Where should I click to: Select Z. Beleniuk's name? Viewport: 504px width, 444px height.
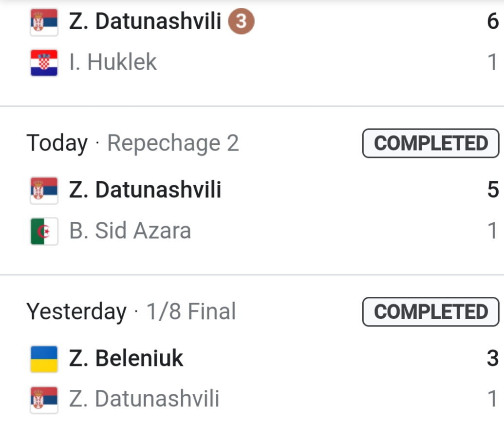[x=126, y=359]
